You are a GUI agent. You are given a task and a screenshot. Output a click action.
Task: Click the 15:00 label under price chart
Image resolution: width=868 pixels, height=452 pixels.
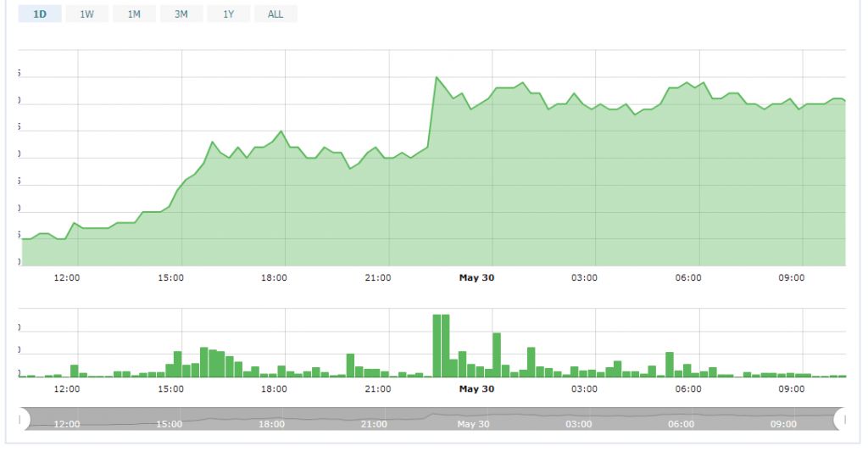pyautogui.click(x=170, y=277)
